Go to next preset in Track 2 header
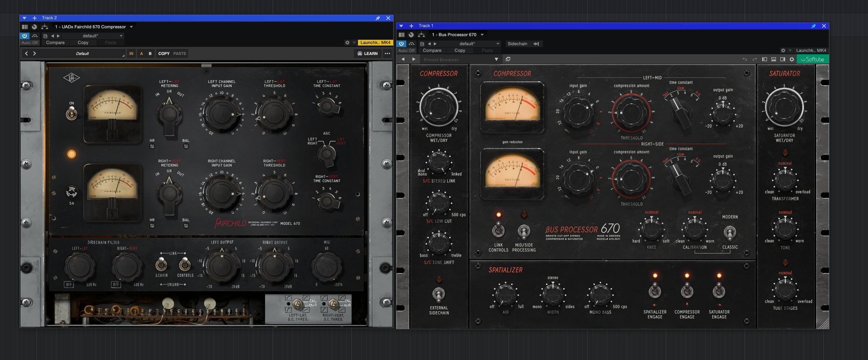868x360 pixels. point(59,36)
